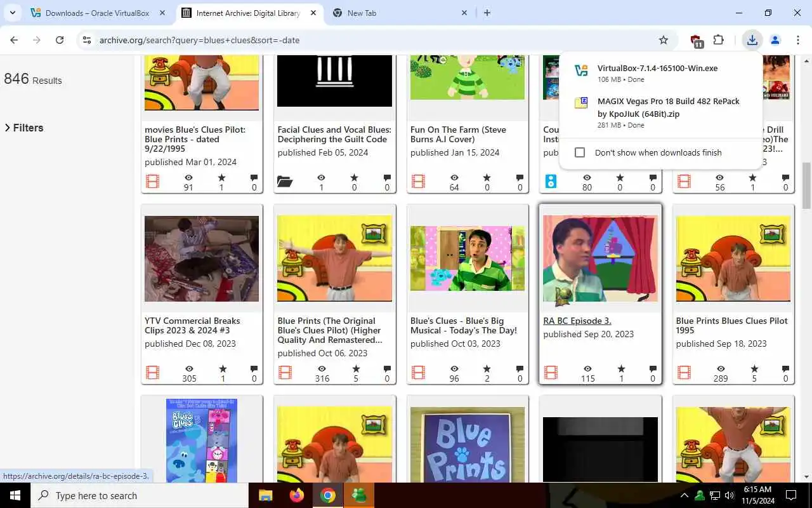Toggle the Chrome downloads tray icon
The image size is (812, 508).
[x=752, y=40]
